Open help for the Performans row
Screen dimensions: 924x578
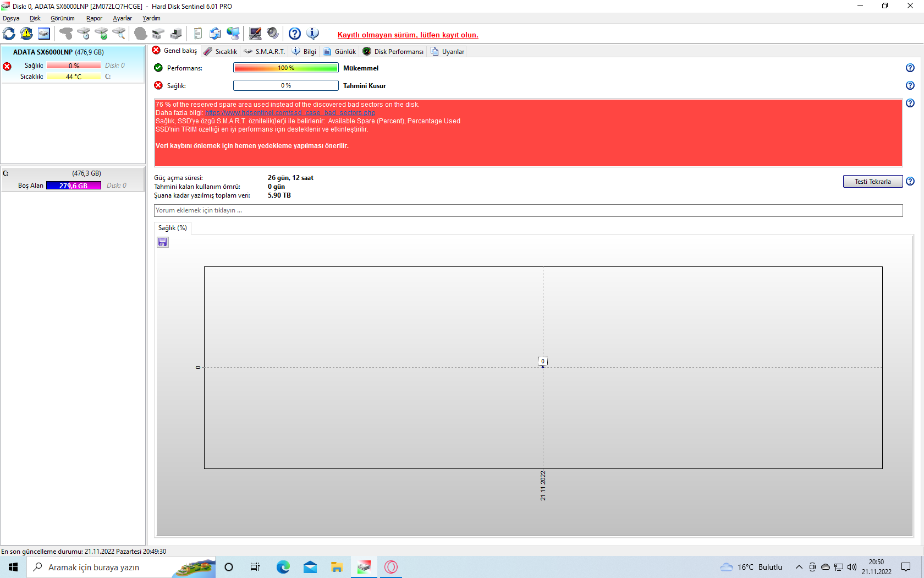[910, 68]
